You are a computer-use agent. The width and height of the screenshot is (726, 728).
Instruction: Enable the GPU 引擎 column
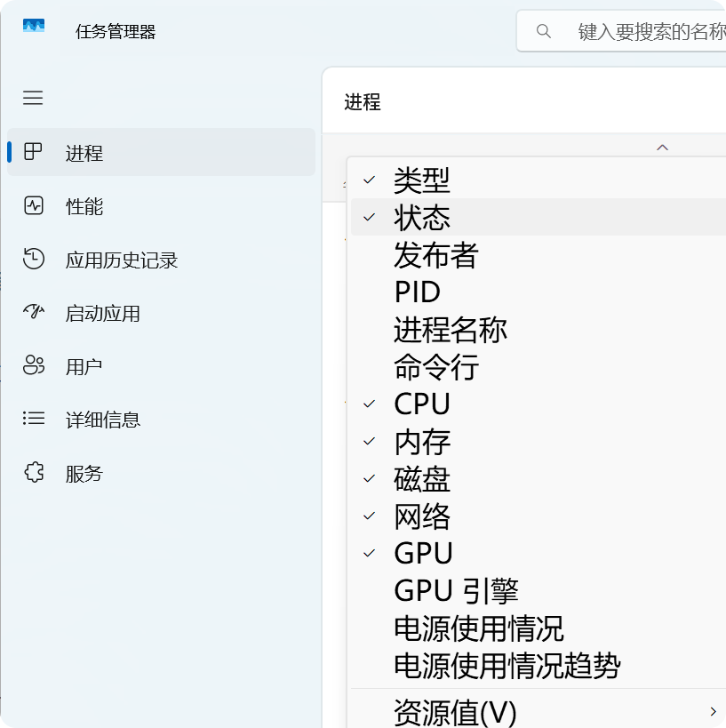pyautogui.click(x=539, y=590)
